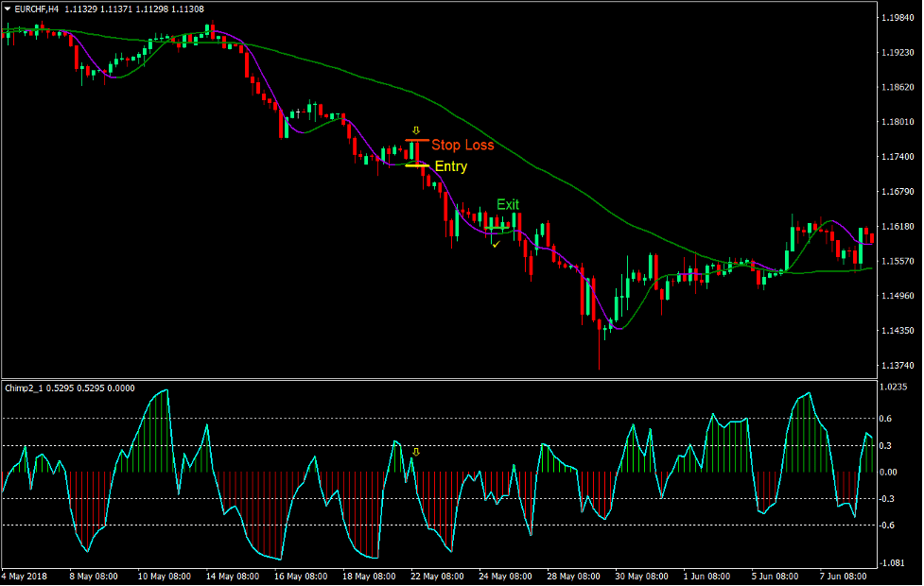This screenshot has height=586, width=924.
Task: Click the EURCHF,H4 title text
Action: [38, 10]
